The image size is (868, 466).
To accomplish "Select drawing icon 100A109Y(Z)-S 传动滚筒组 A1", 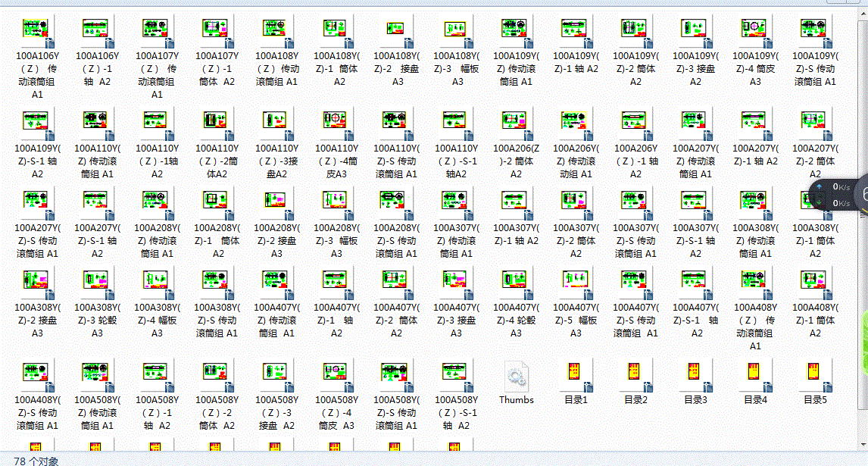I will point(815,31).
